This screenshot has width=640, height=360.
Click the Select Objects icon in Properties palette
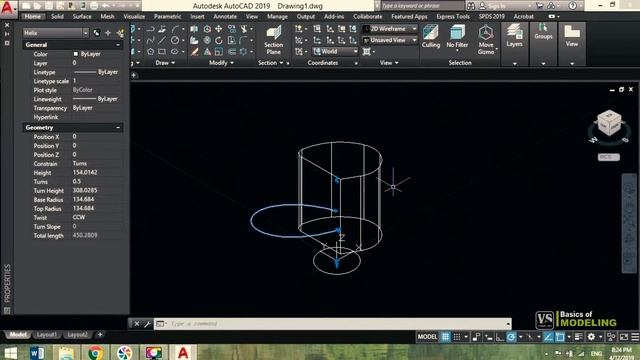tap(108, 33)
